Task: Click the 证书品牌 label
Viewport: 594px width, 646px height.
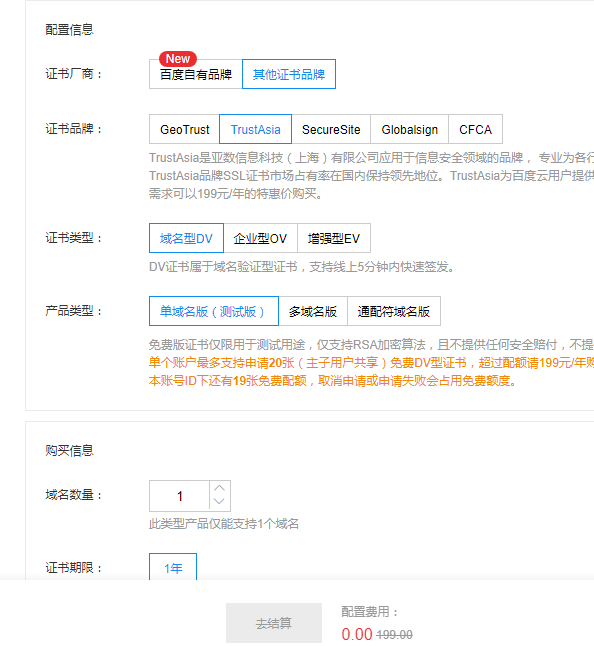Action: pos(73,129)
